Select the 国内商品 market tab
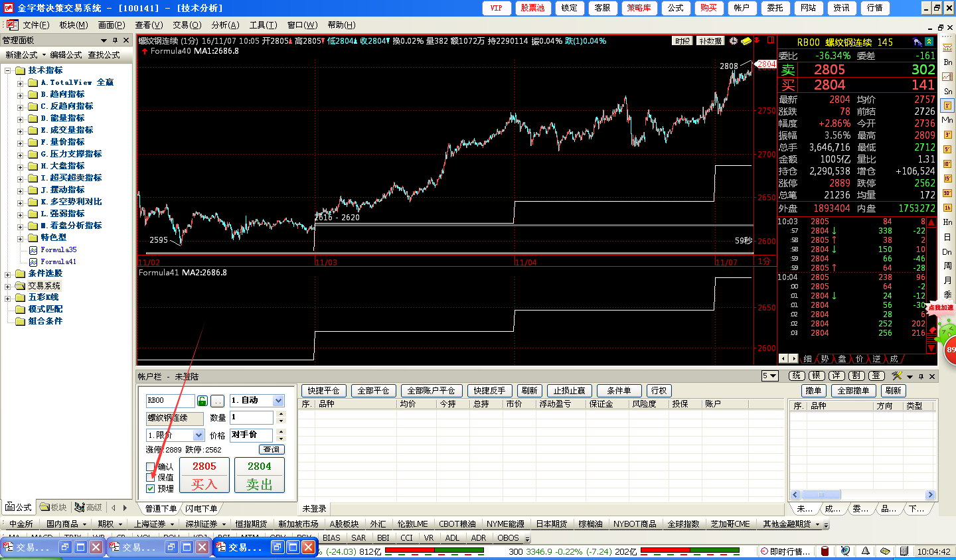 (66, 524)
